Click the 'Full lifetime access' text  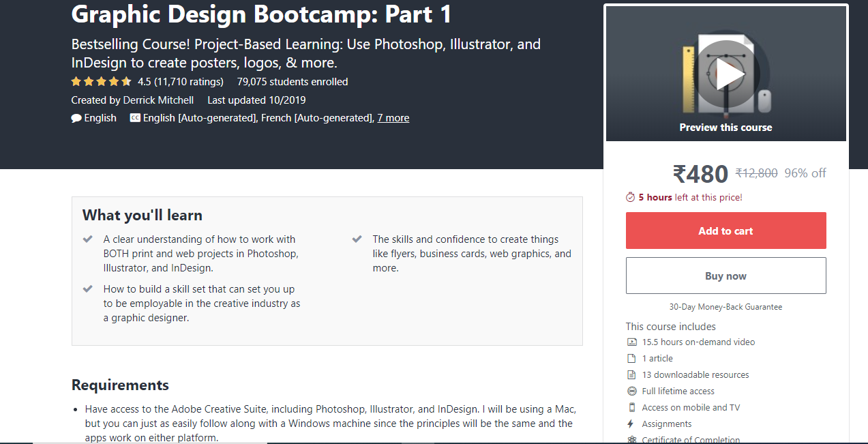tap(678, 391)
